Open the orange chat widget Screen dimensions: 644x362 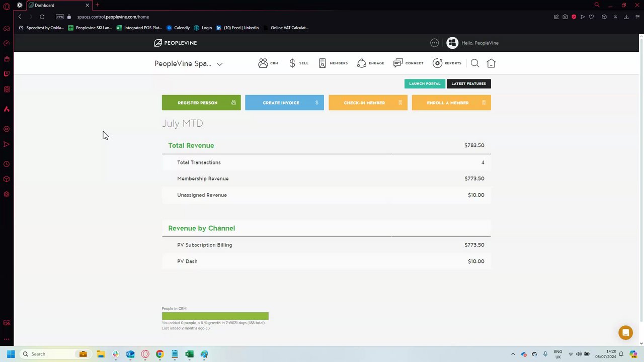(625, 333)
